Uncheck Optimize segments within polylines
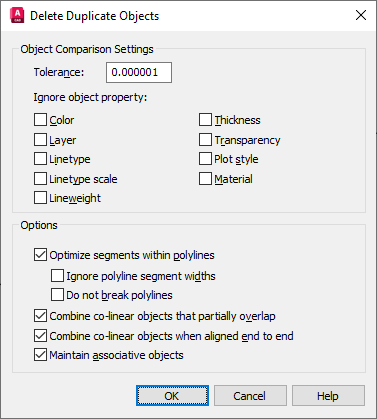Image resolution: width=377 pixels, height=419 pixels. coord(40,255)
